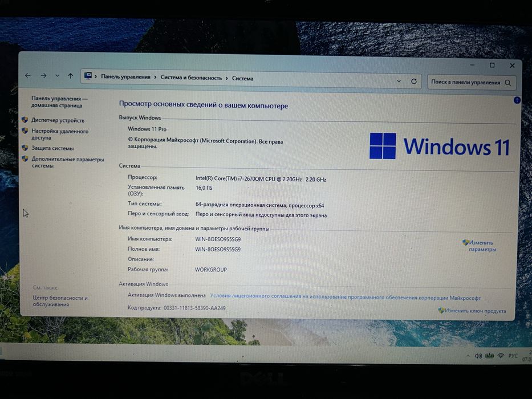This screenshot has width=532, height=399.
Task: Open the volume speaker tray icon
Action: coord(478,356)
